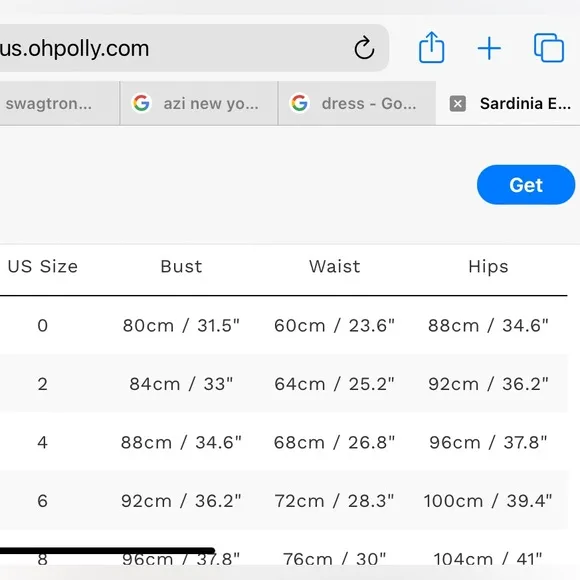Click the Bust column header

[x=181, y=267]
